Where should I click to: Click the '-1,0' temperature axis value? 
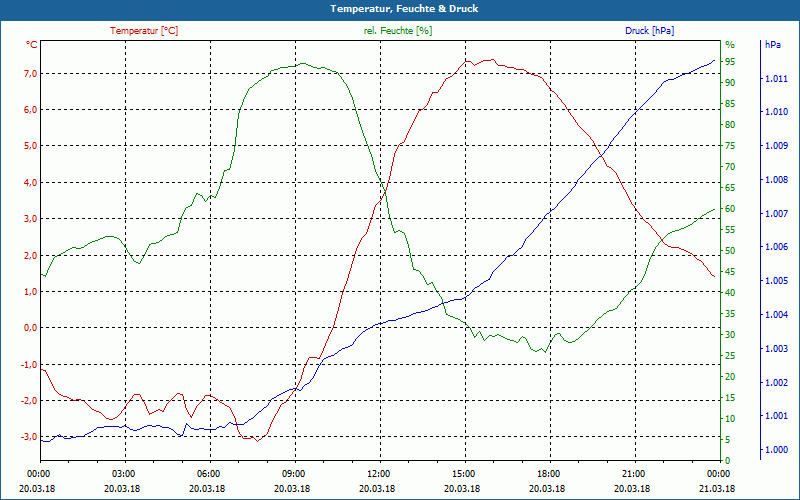point(29,365)
